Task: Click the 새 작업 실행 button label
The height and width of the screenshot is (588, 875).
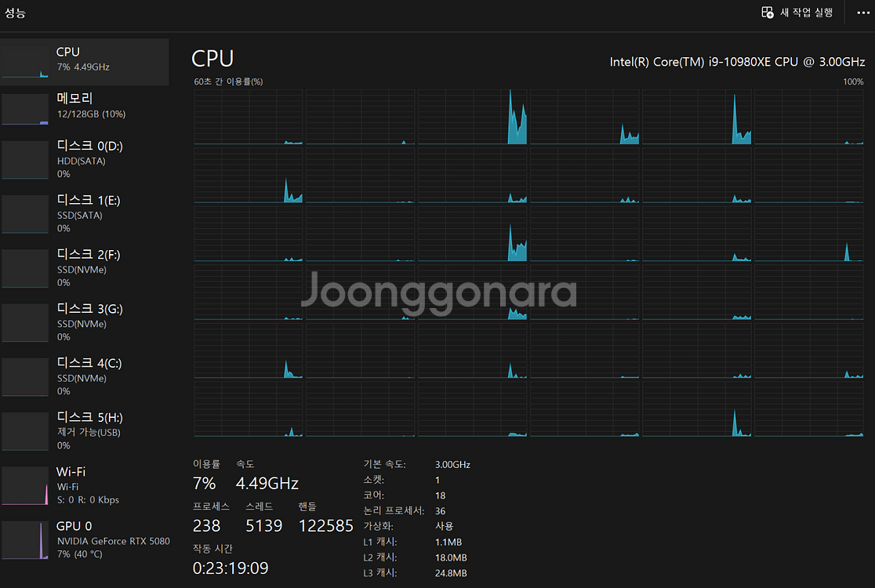Action: coord(806,13)
